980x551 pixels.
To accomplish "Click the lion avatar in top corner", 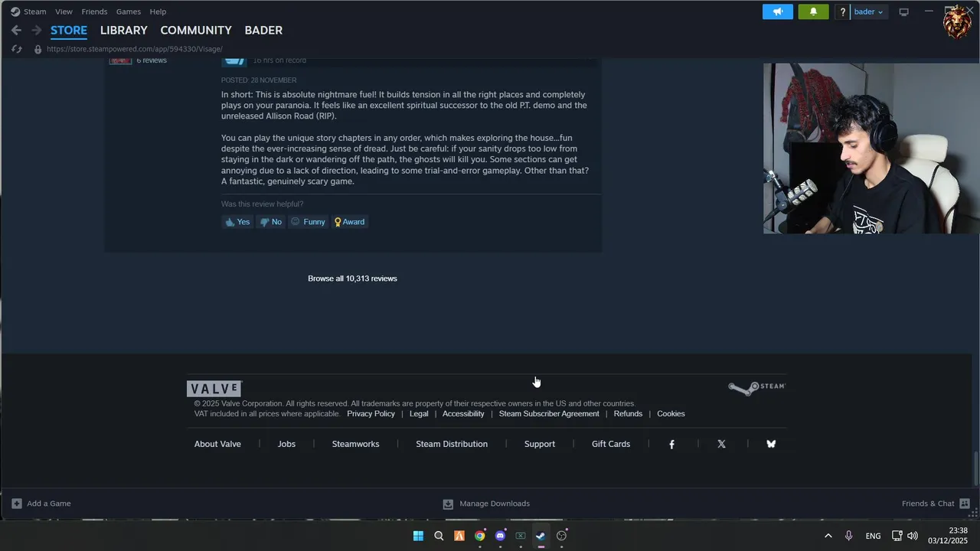I will (957, 23).
